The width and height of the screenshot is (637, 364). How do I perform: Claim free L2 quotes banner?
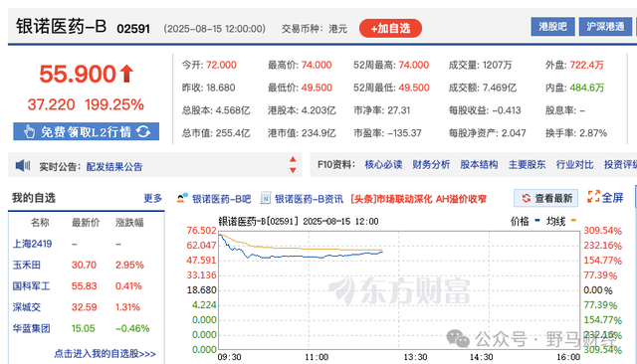(87, 131)
